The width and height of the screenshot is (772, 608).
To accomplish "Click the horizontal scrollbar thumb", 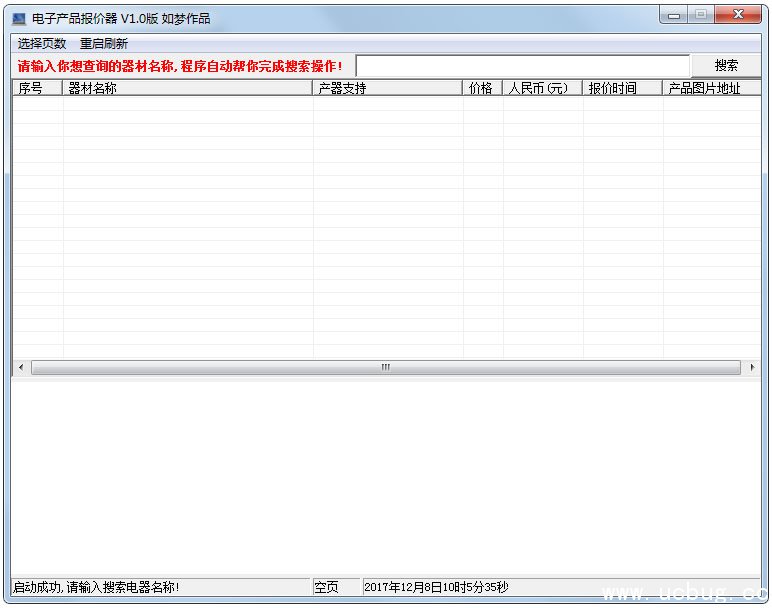I will (x=386, y=367).
